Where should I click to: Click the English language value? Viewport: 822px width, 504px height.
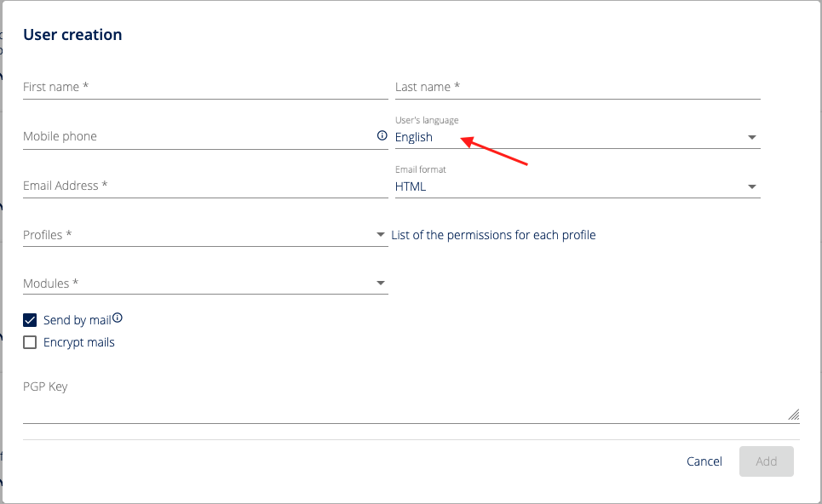click(414, 137)
